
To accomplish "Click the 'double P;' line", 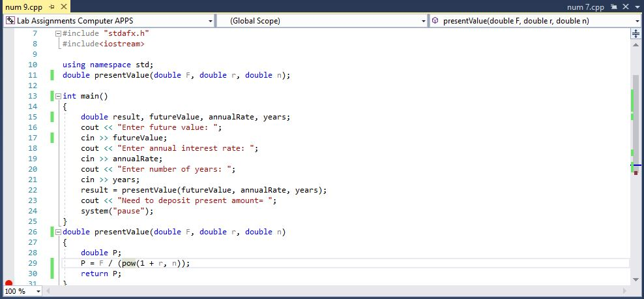I will pyautogui.click(x=102, y=253).
